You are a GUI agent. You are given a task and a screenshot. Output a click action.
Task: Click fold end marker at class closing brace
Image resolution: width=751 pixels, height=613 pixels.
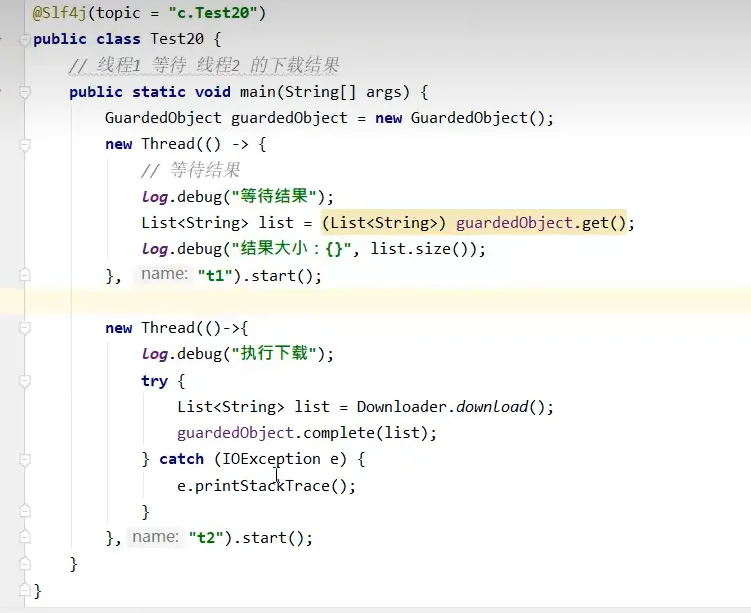(24, 590)
